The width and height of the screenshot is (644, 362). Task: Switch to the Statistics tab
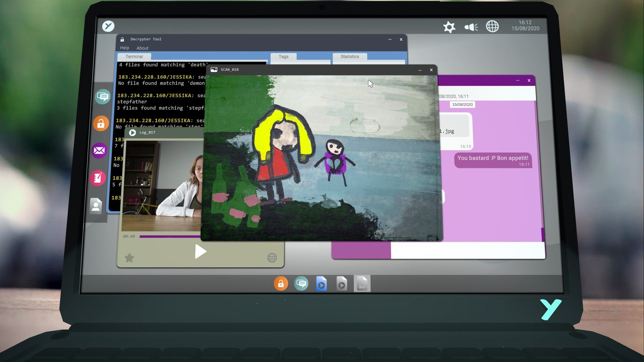[350, 57]
